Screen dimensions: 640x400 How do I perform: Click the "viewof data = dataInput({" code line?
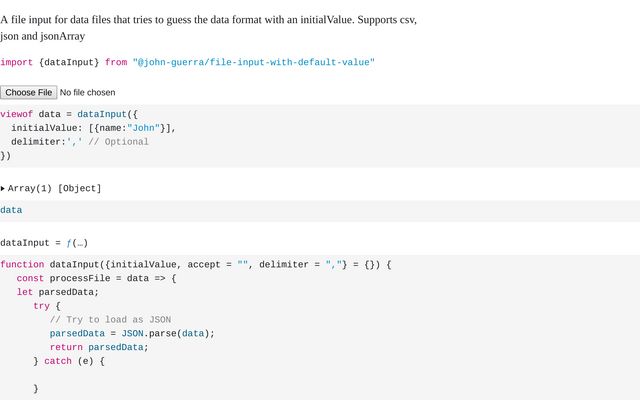[69, 114]
